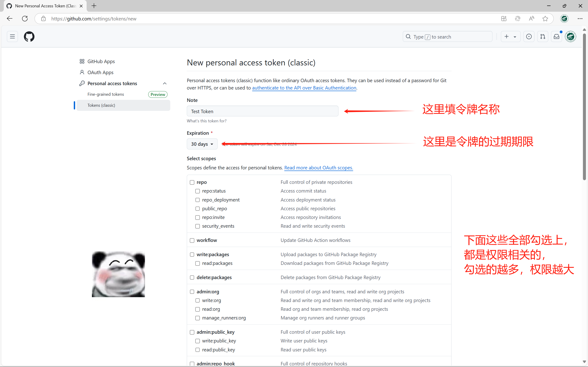
Task: Open the Pull requests icon in header
Action: point(543,37)
